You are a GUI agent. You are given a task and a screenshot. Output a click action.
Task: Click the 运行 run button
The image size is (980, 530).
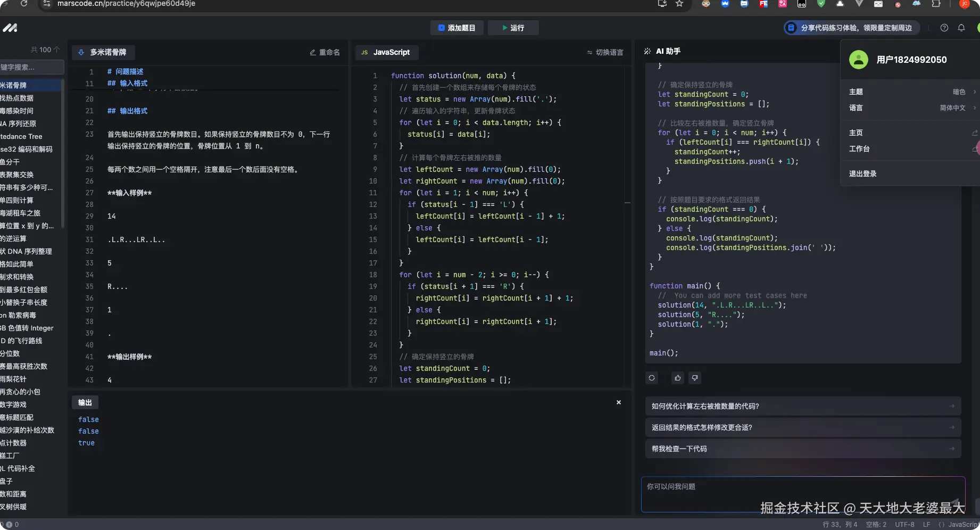pyautogui.click(x=513, y=28)
